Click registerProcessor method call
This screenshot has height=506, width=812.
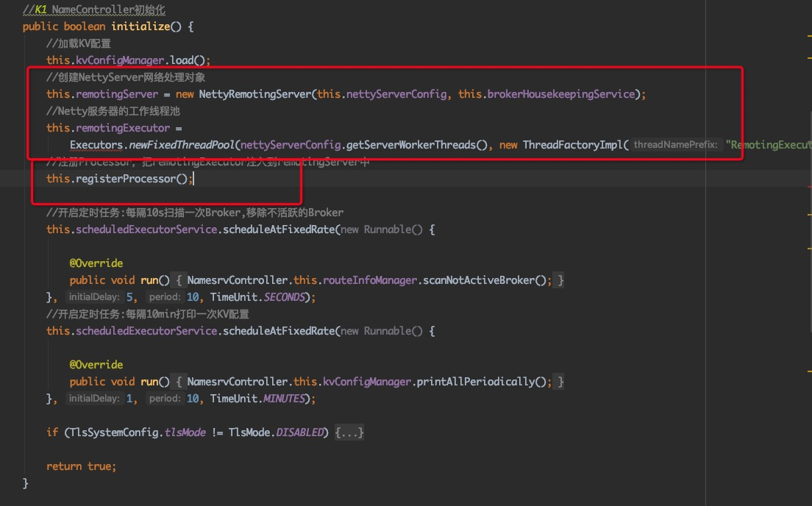coord(126,179)
